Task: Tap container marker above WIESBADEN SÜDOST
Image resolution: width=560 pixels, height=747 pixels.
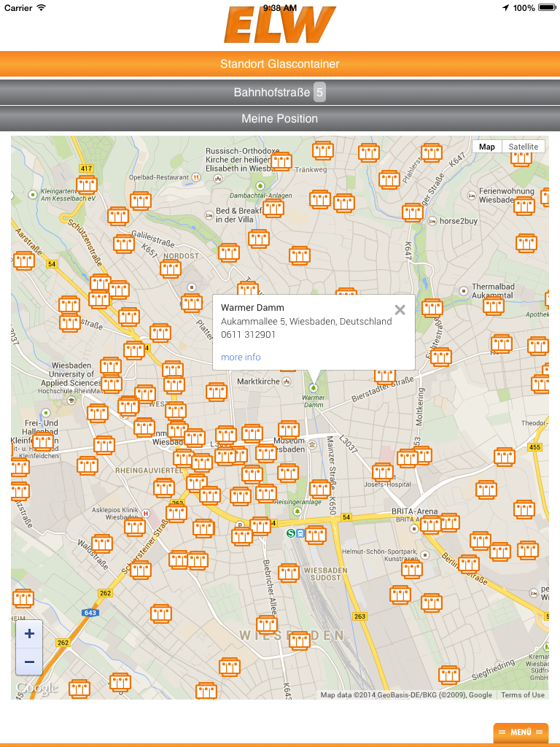Action: pyautogui.click(x=289, y=573)
